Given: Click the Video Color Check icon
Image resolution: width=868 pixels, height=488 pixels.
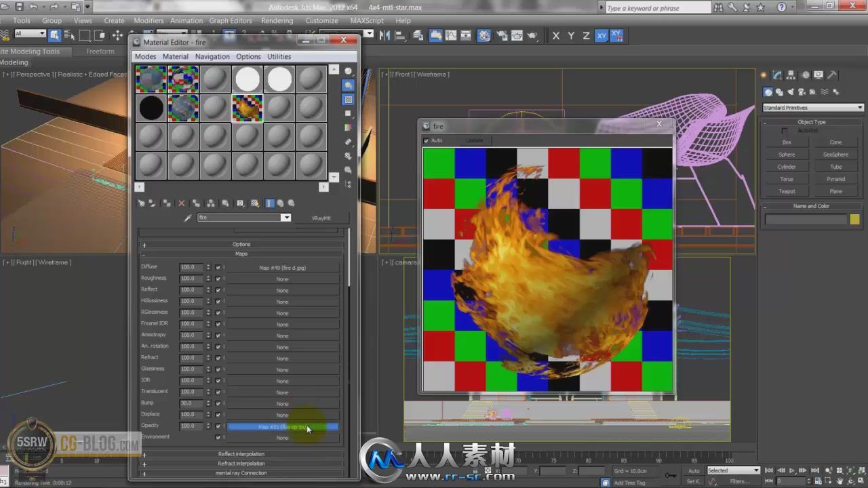Looking at the screenshot, I should pyautogui.click(x=349, y=127).
